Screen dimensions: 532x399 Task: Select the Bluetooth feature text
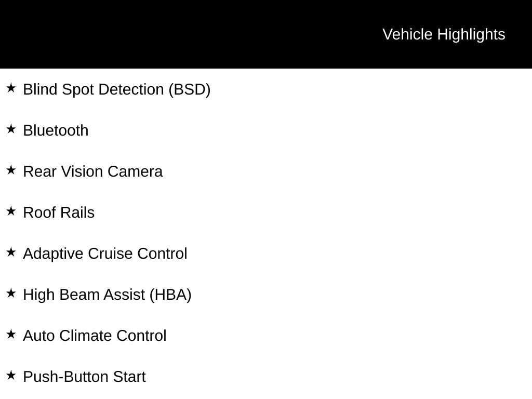56,130
